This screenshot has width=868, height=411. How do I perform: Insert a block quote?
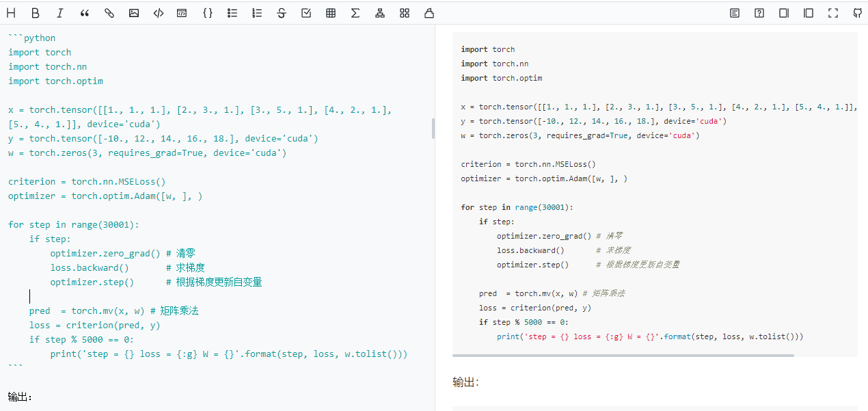[x=85, y=13]
